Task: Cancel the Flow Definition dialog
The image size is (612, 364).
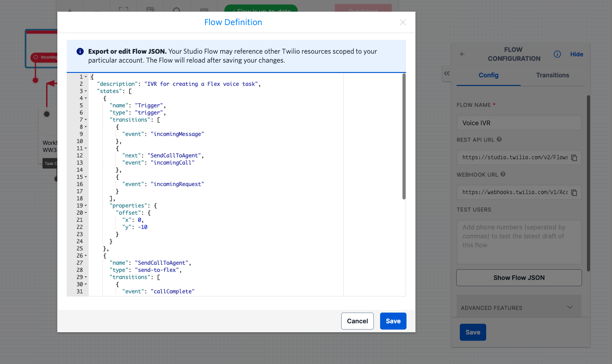Action: (x=357, y=321)
